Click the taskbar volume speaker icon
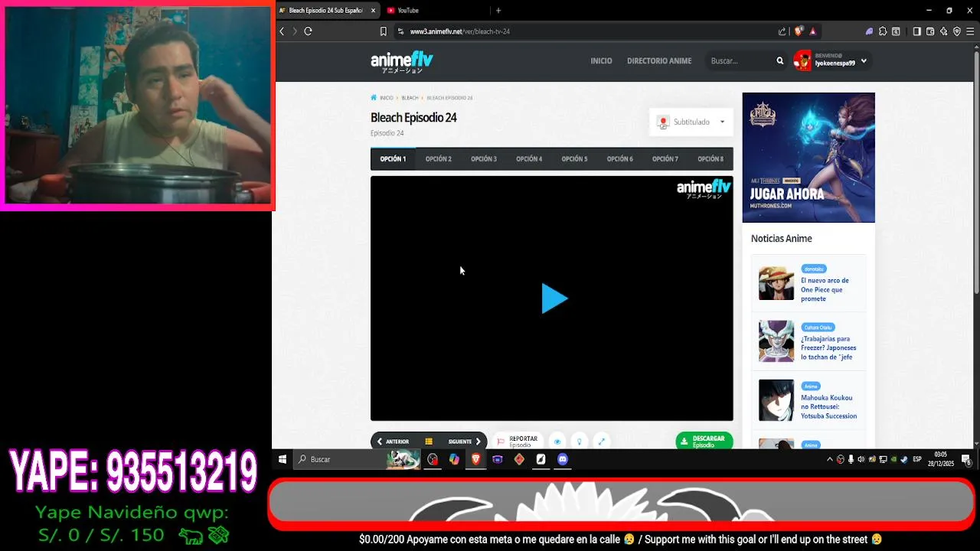This screenshot has width=980, height=551. pos(861,459)
